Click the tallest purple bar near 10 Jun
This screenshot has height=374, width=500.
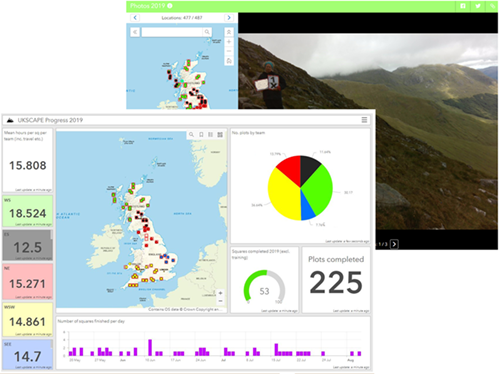pos(150,348)
